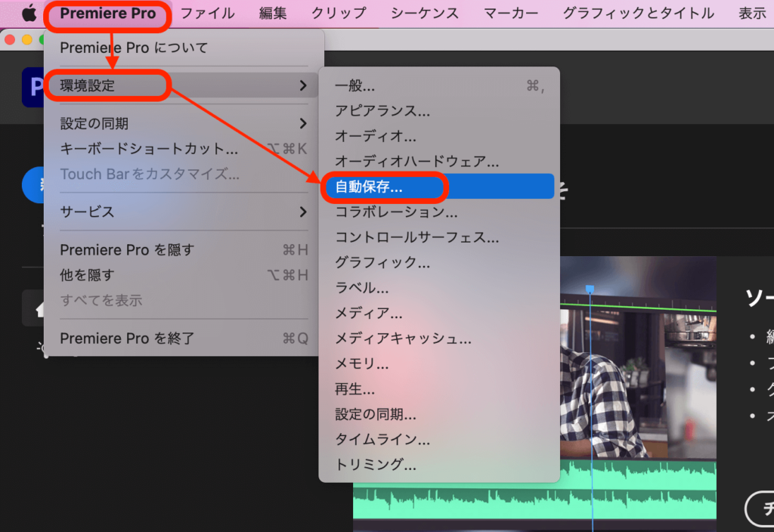Open トリミング... preferences
774x532 pixels.
pos(439,465)
